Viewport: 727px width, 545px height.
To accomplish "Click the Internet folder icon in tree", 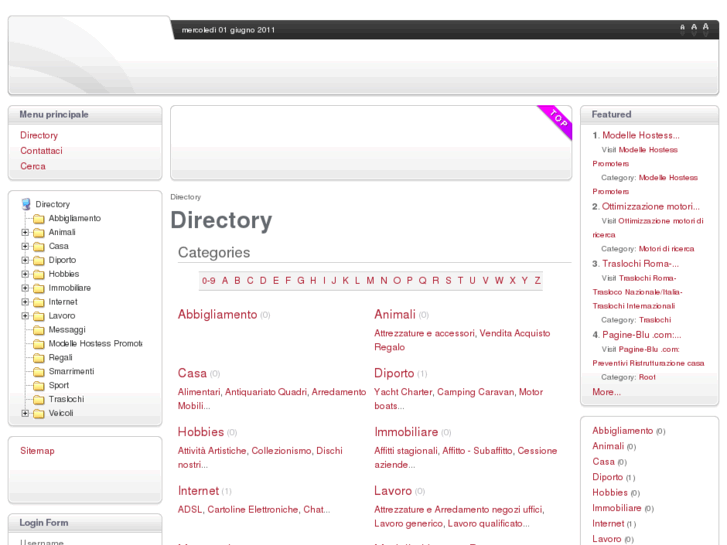I will 39,302.
